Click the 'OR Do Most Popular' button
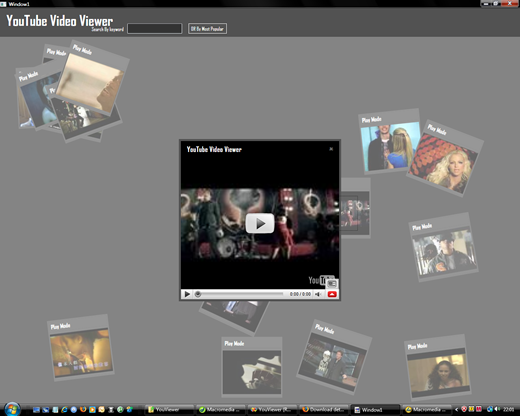 207,29
